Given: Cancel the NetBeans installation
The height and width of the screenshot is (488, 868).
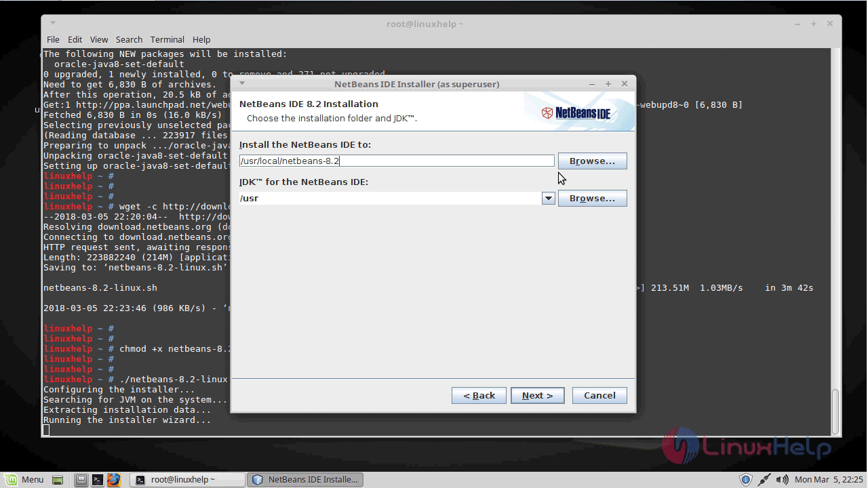Looking at the screenshot, I should coord(599,395).
